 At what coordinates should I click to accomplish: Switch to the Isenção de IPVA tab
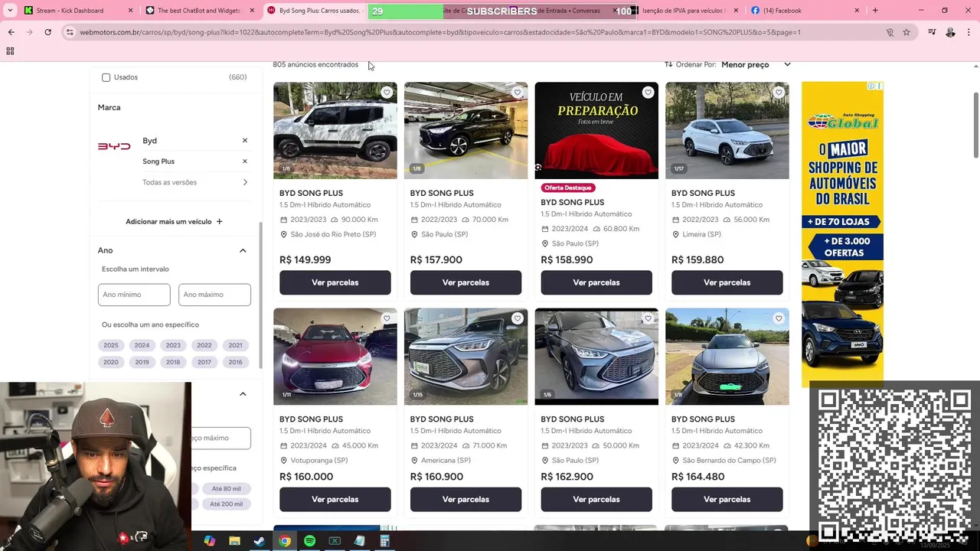[x=684, y=11]
